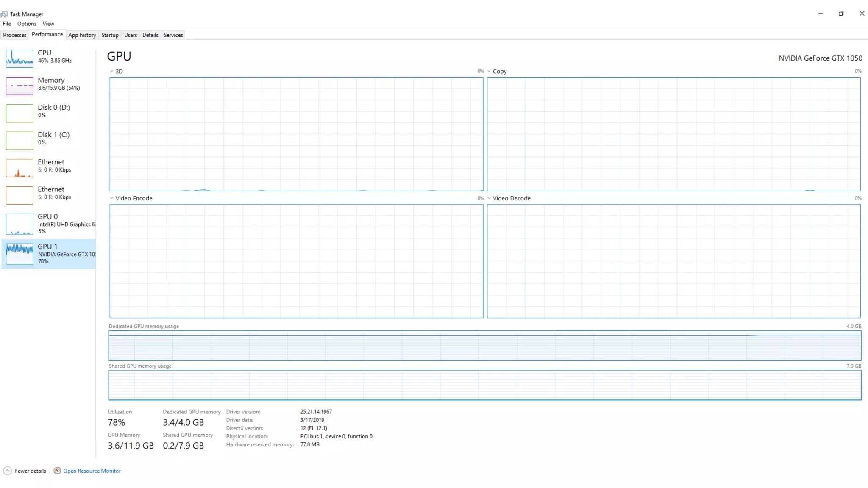Click the Resource Monitor icon
Image resolution: width=868 pixels, height=488 pixels.
[57, 471]
